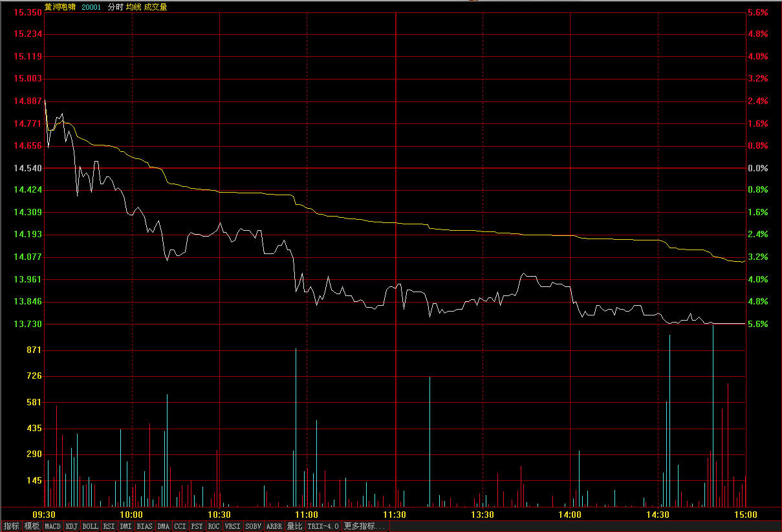Screen dimensions: 782x532
Task: Select the TRIX-4.0 indicator tab
Action: (323, 527)
